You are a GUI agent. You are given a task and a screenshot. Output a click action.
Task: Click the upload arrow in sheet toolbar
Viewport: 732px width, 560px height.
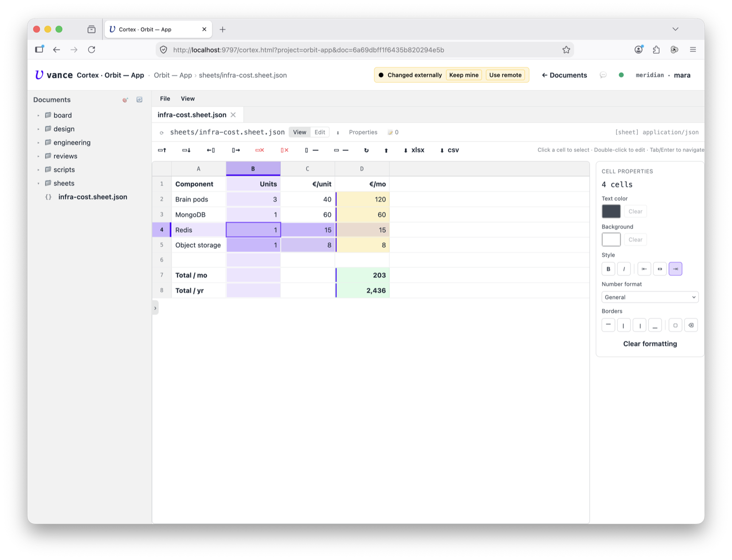click(386, 150)
